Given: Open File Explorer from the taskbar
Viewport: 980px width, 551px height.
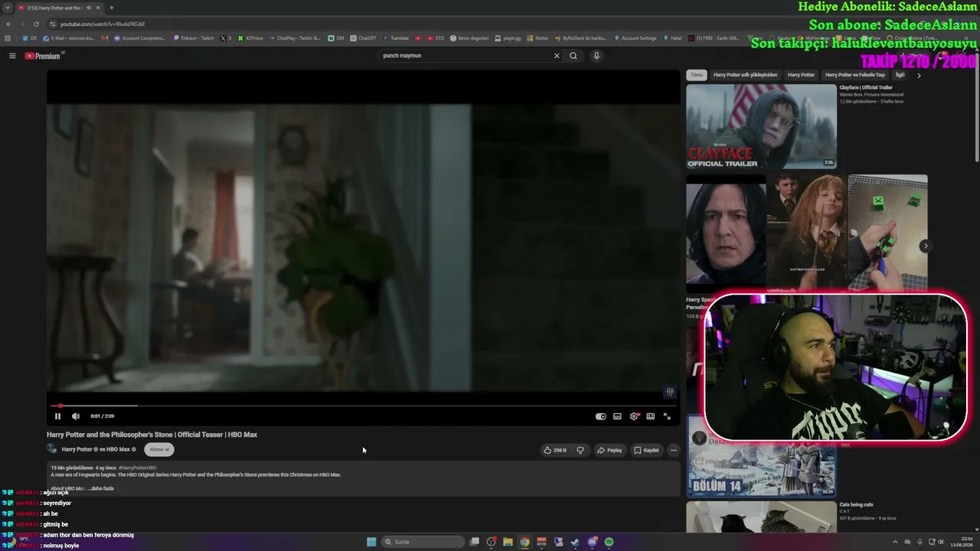Looking at the screenshot, I should 508,542.
